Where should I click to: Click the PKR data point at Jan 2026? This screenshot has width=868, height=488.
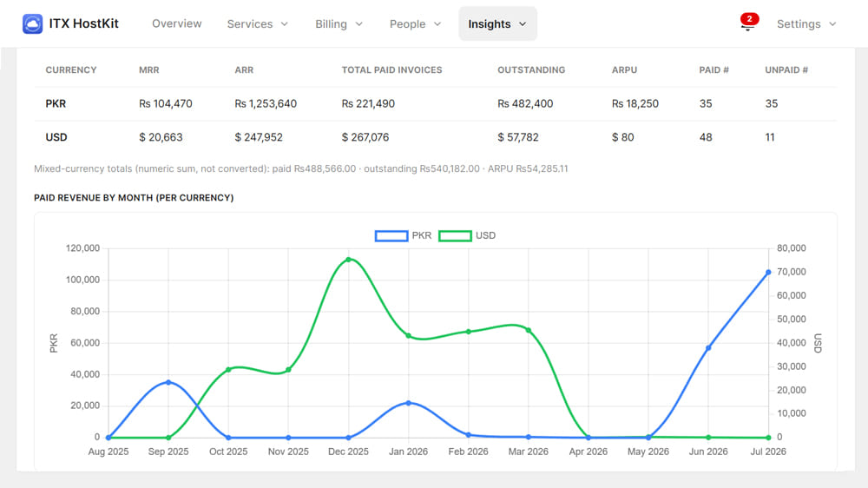[409, 403]
